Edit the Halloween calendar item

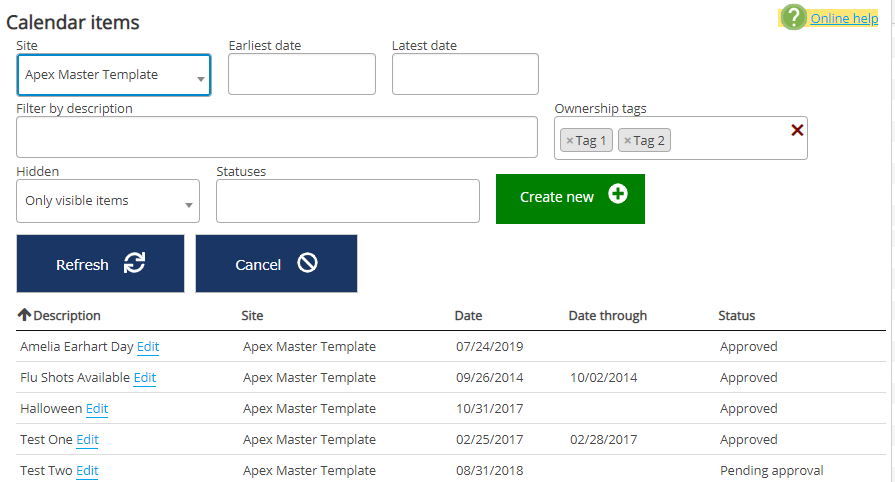click(97, 409)
